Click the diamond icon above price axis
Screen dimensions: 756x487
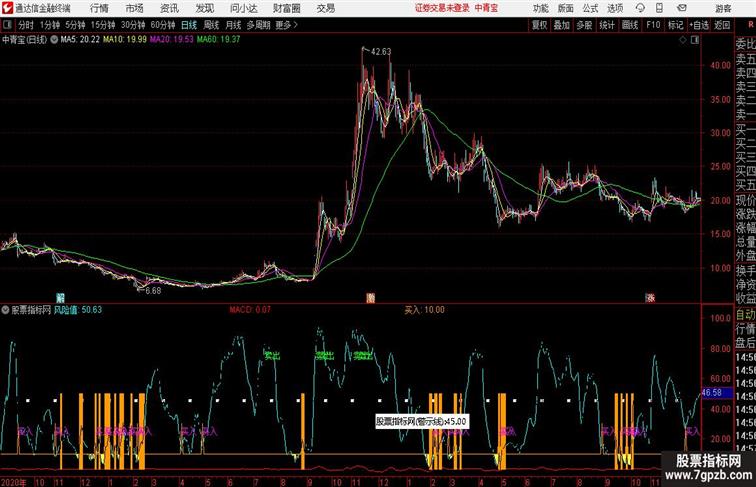coord(683,40)
